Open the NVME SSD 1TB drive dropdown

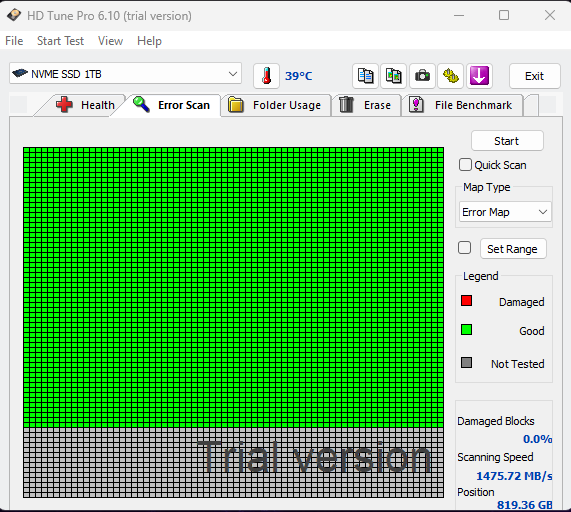125,74
